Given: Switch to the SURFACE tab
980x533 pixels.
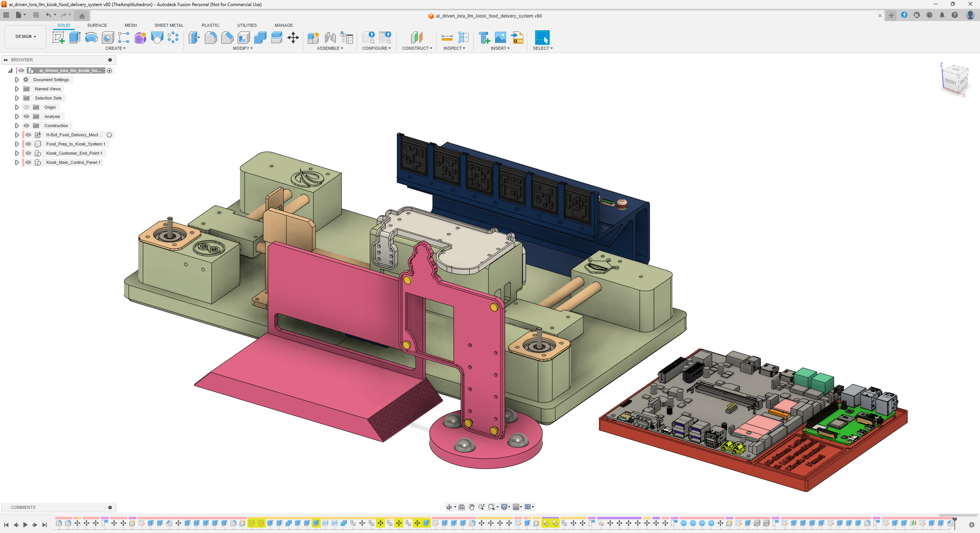Looking at the screenshot, I should (97, 25).
